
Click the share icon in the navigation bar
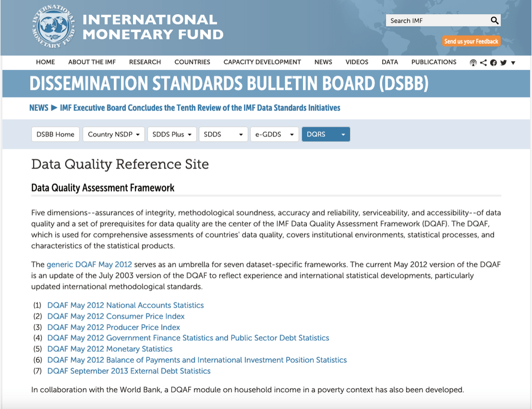click(x=483, y=63)
